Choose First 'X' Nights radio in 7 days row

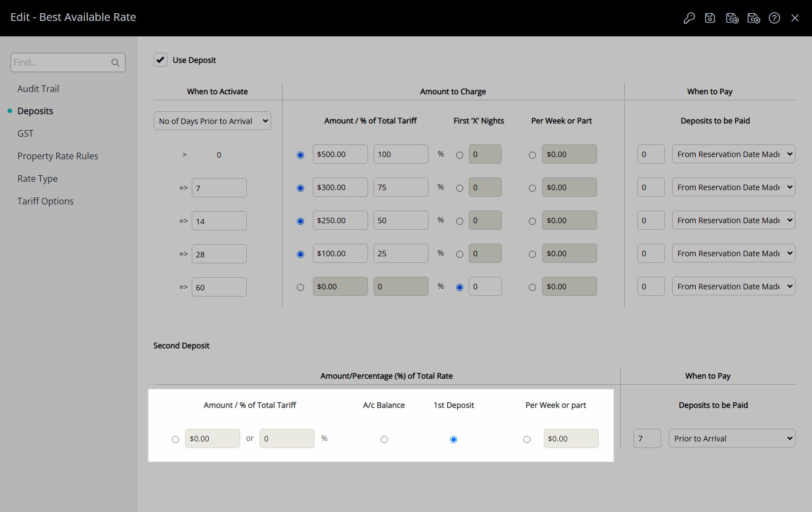click(459, 188)
